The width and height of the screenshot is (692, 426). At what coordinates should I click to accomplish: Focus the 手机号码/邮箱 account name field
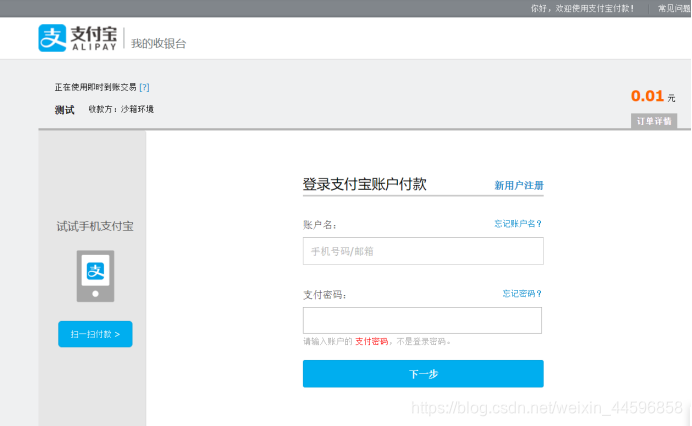(423, 251)
